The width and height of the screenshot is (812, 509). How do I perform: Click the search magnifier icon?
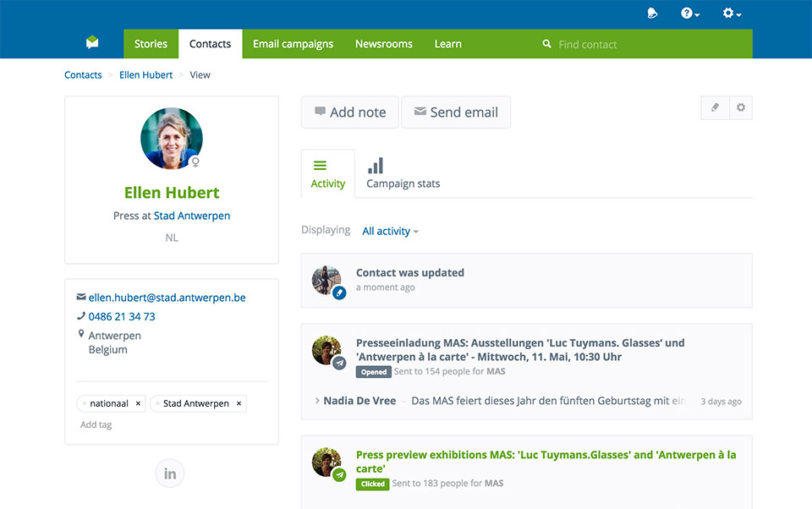[546, 44]
